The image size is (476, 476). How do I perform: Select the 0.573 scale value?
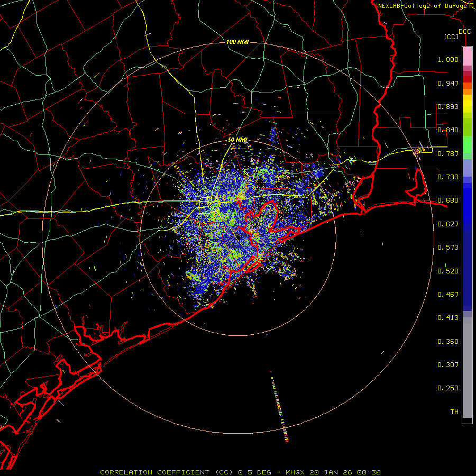(448, 248)
